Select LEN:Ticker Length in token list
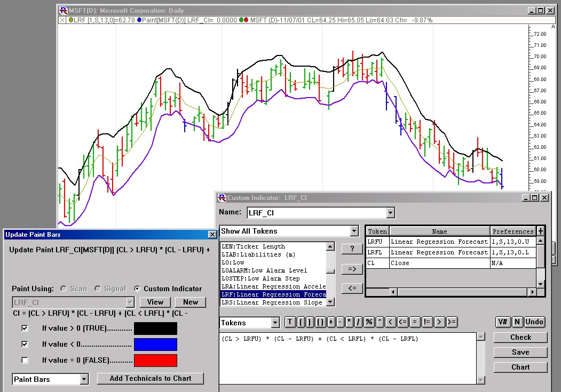 273,246
